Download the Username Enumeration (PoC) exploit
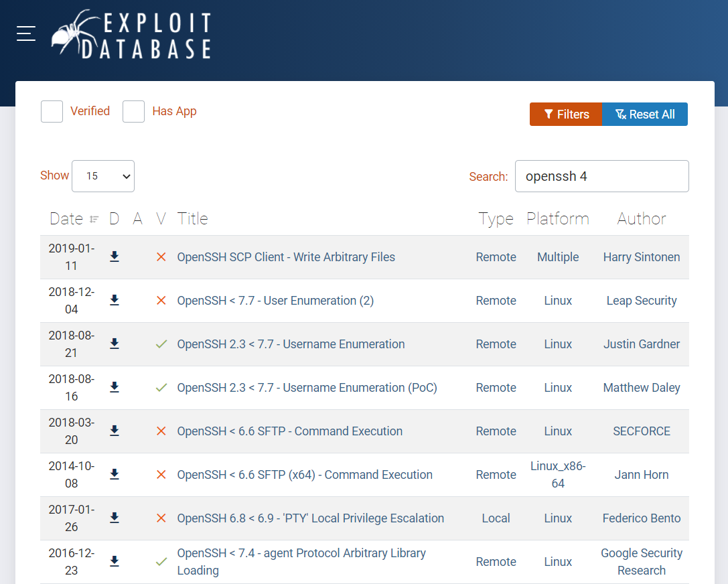 [115, 388]
